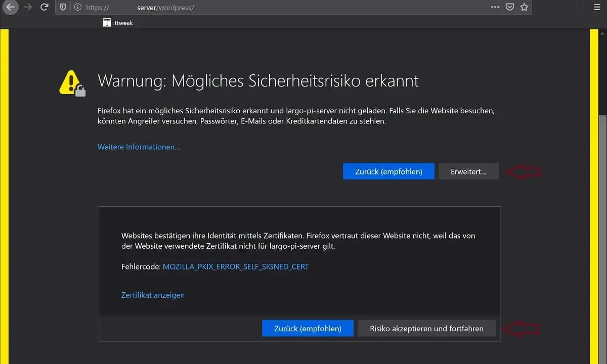Click Zurück (empfohlen) in the advanced panel
Screen dimensions: 607x364
tap(308, 328)
